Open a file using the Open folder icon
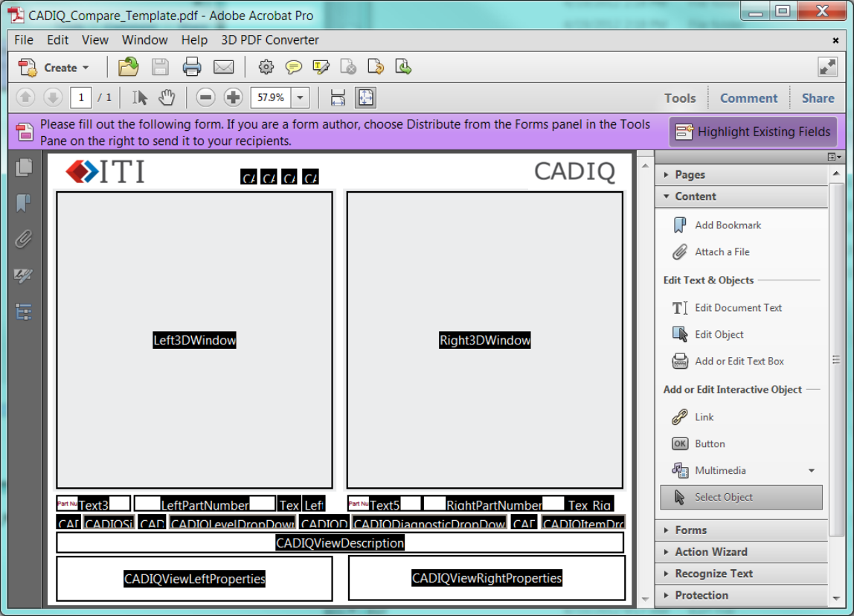This screenshot has width=854, height=616. [x=127, y=67]
